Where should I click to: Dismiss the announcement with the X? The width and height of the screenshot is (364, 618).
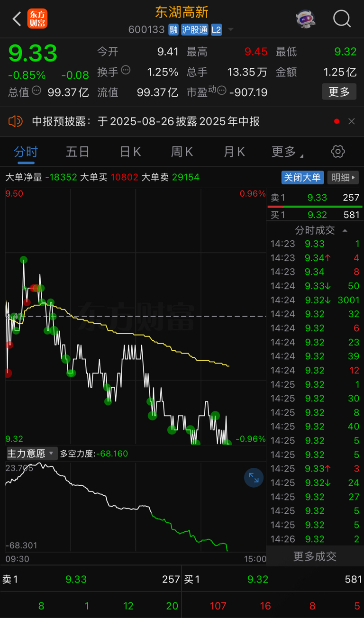coord(352,121)
